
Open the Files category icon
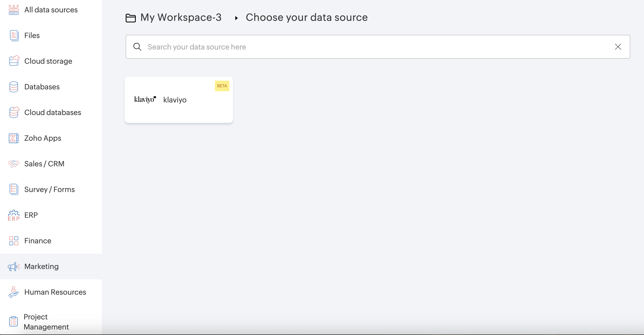pyautogui.click(x=14, y=36)
